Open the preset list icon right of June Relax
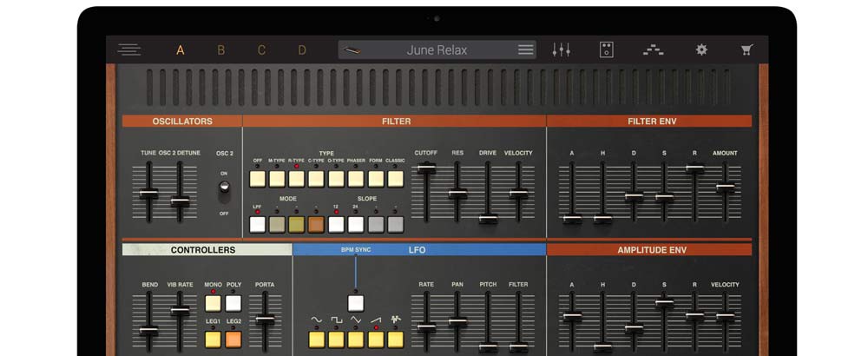Screen dimensions: 868x356 point(526,49)
